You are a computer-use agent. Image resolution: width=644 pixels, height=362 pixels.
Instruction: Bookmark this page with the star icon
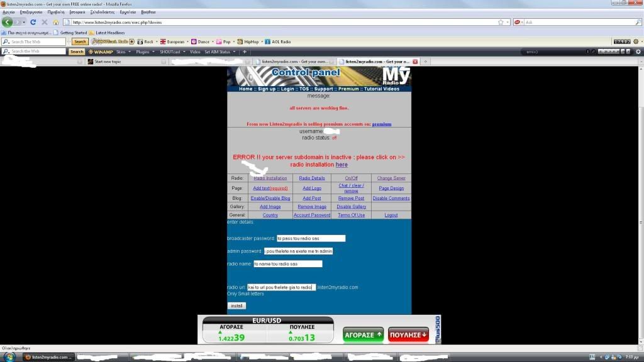pyautogui.click(x=501, y=22)
